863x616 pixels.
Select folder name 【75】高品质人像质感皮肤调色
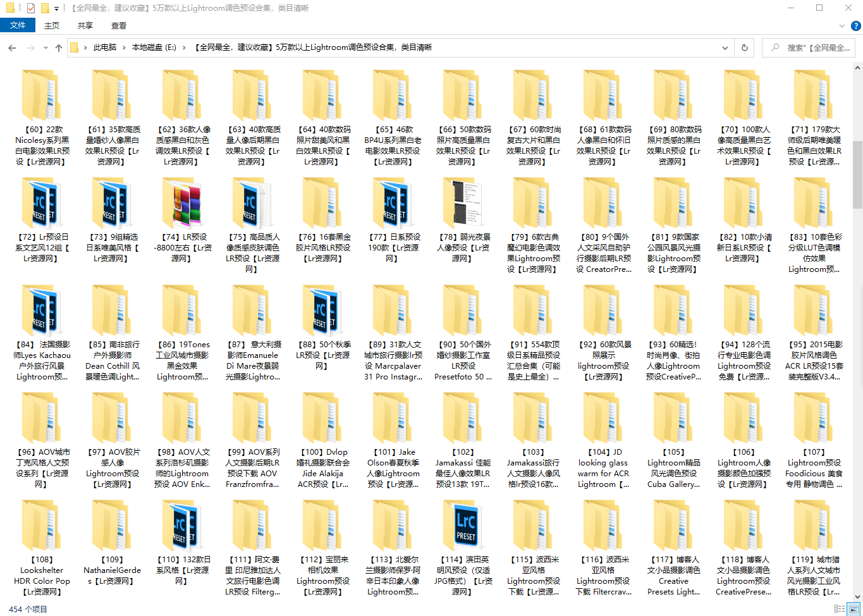coord(252,253)
